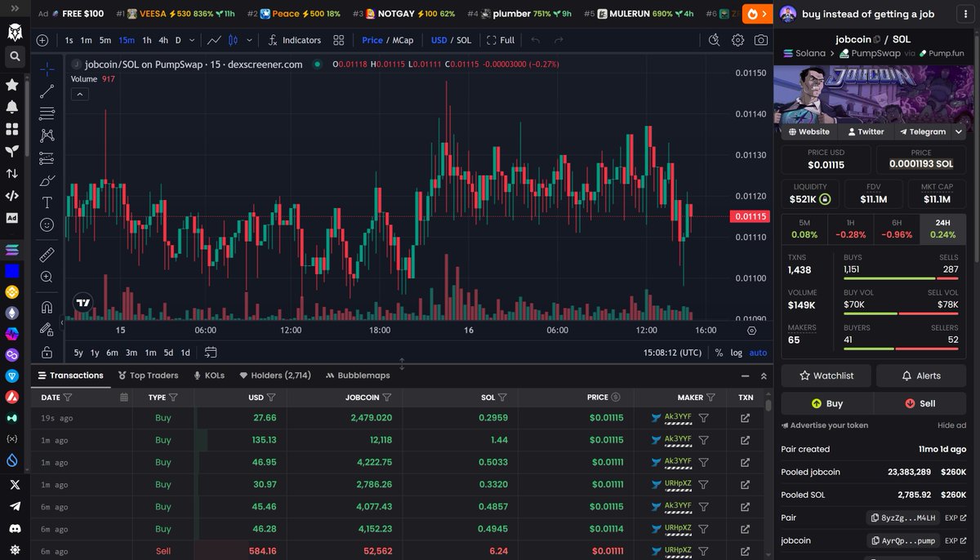The width and height of the screenshot is (980, 560).
Task: Open timeframe dropdown arrow next to D
Action: (192, 40)
